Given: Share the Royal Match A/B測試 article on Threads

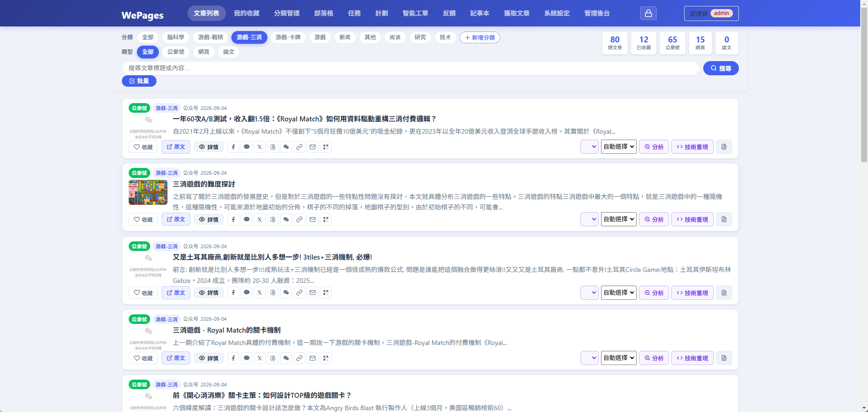Looking at the screenshot, I should tap(273, 147).
